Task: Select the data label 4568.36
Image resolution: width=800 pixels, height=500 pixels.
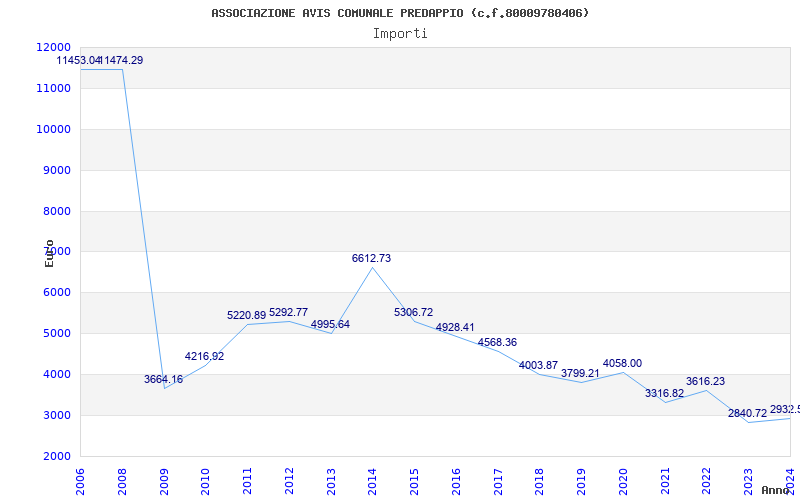Action: [497, 342]
